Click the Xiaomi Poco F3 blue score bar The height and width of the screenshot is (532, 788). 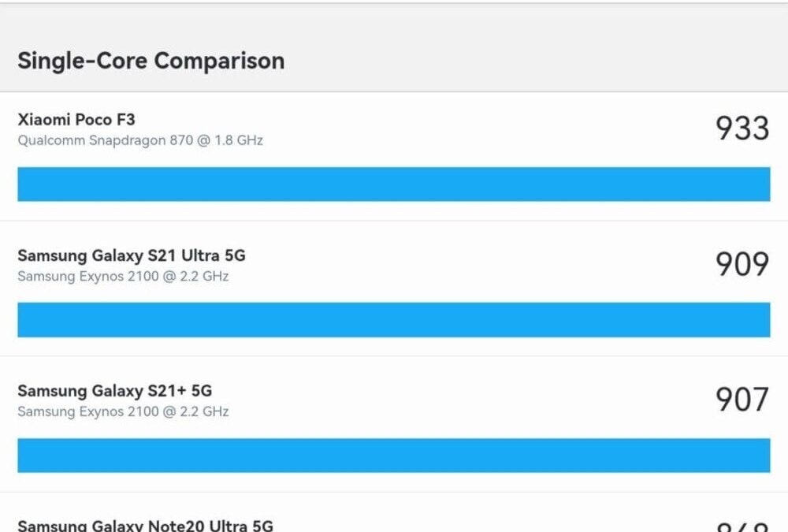[393, 184]
